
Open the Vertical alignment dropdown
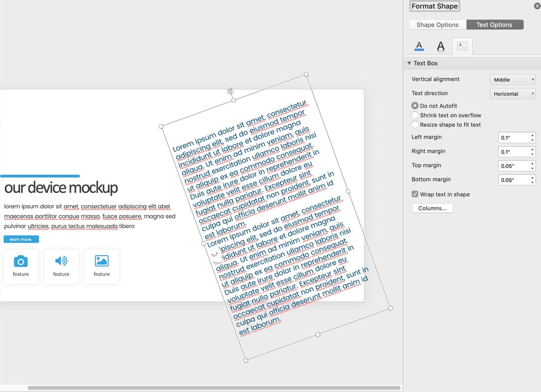coord(512,79)
